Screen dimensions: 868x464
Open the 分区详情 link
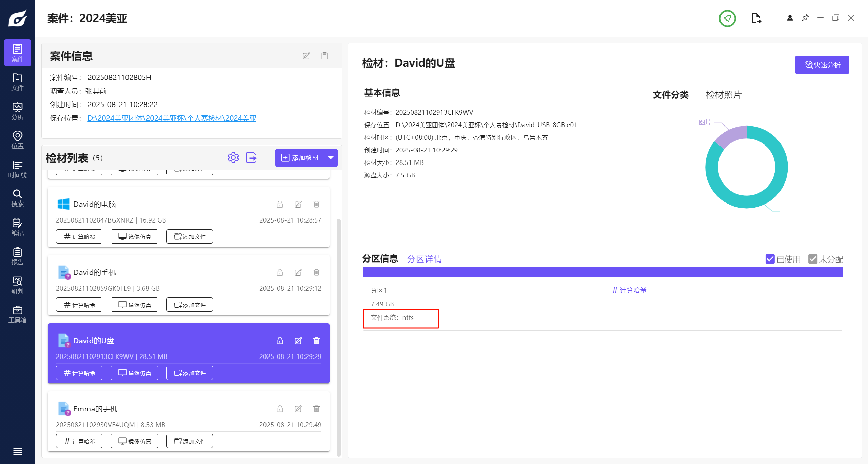(x=425, y=259)
